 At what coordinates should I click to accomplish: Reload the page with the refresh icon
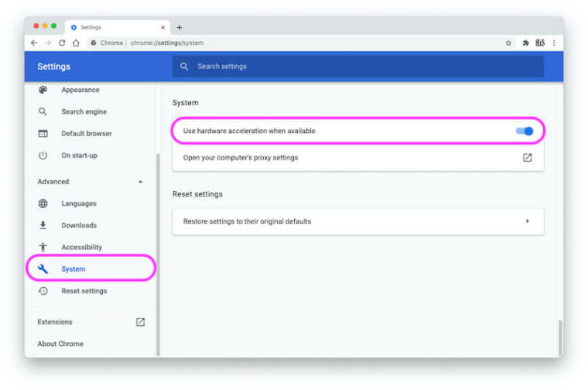62,43
